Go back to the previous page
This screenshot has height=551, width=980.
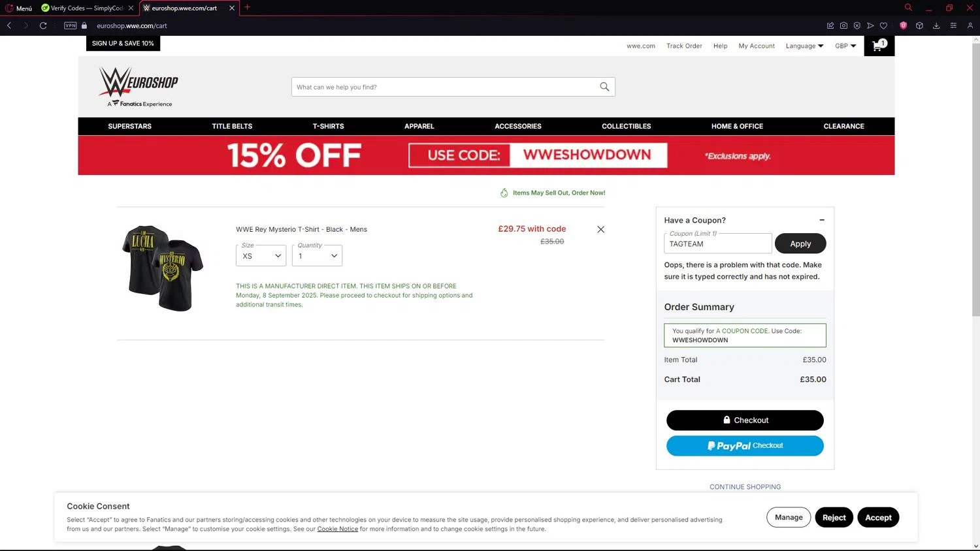tap(9, 25)
